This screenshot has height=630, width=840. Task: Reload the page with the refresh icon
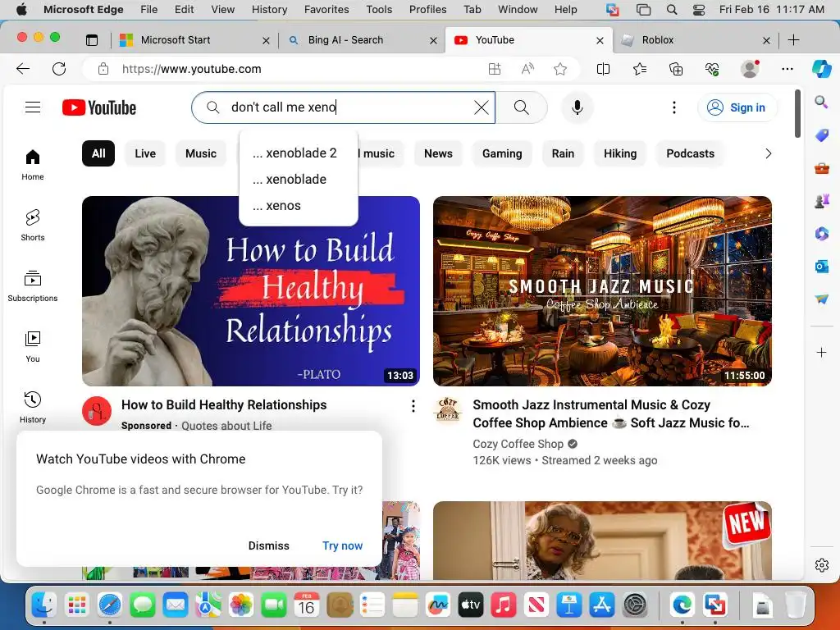pos(59,69)
